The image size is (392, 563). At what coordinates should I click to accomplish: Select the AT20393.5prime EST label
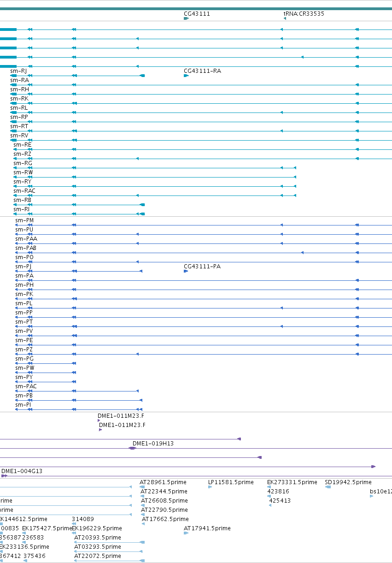pyautogui.click(x=98, y=538)
